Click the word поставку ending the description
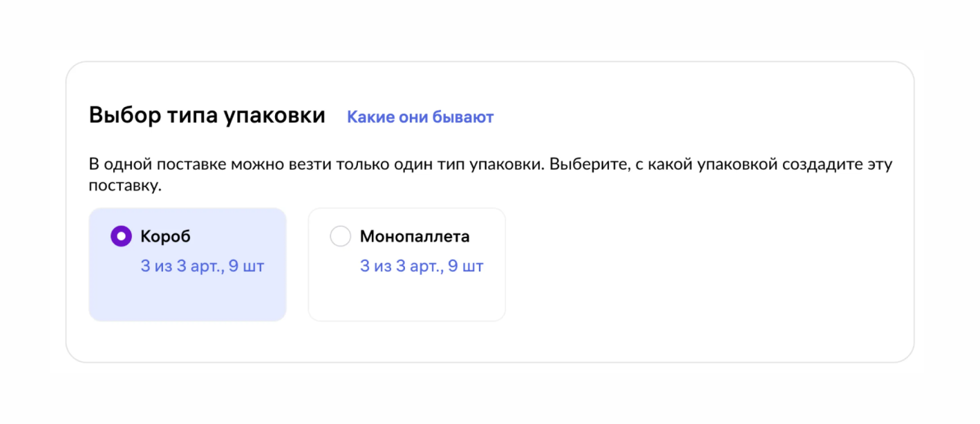 point(124,186)
